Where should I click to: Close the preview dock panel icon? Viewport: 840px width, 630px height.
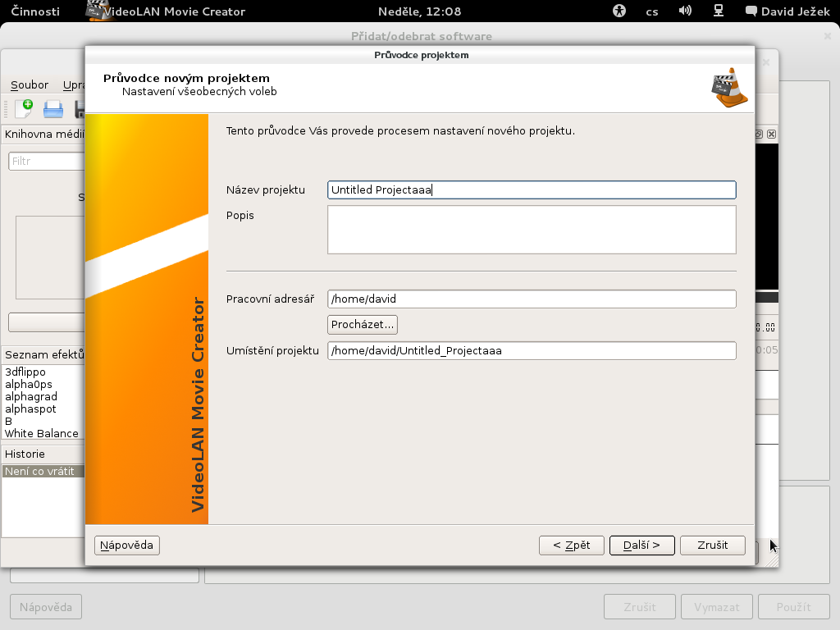click(x=771, y=134)
